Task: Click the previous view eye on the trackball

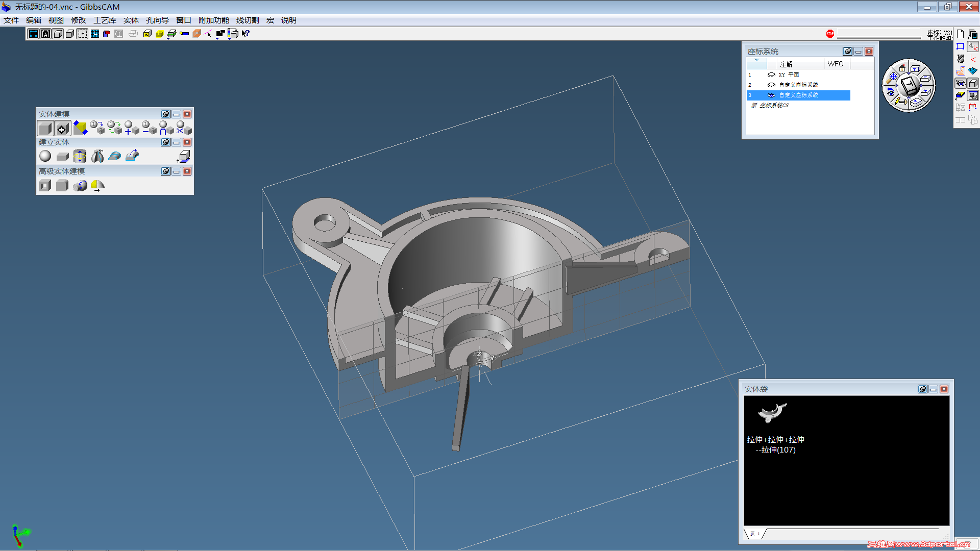Action: click(x=891, y=92)
